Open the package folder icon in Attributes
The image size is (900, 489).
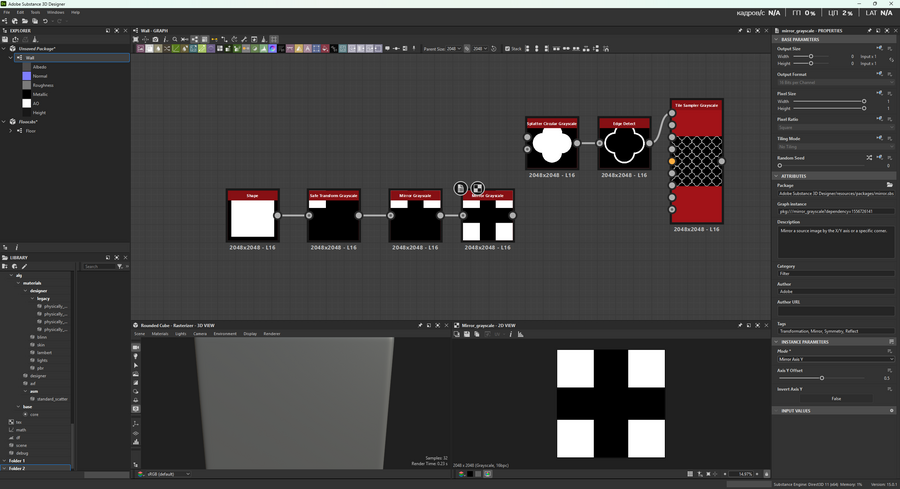[x=889, y=185]
